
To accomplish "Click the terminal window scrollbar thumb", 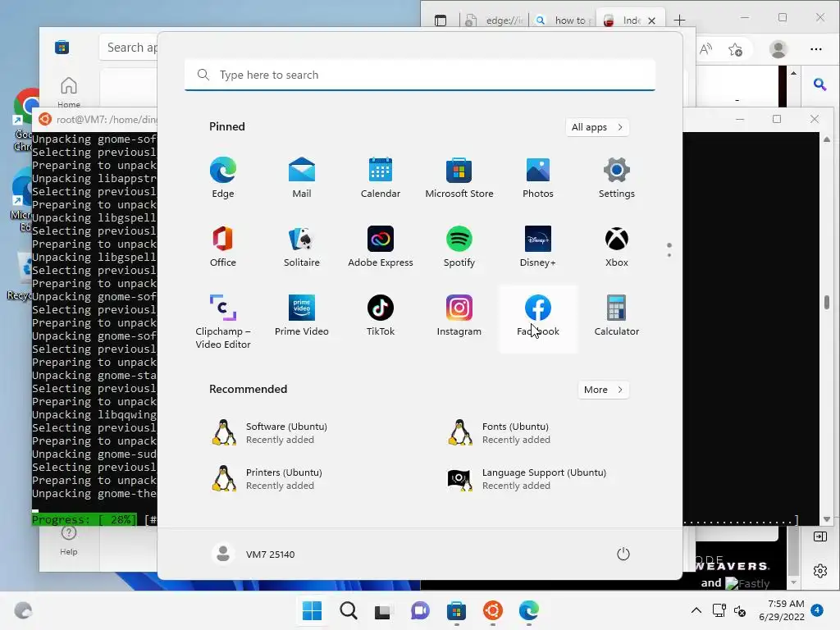I will (x=827, y=302).
